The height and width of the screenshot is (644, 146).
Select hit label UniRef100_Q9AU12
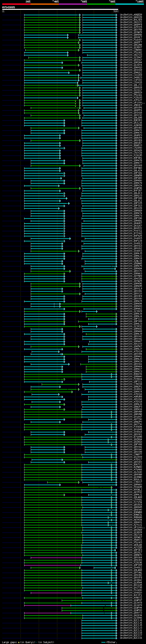pyautogui.click(x=131, y=72)
